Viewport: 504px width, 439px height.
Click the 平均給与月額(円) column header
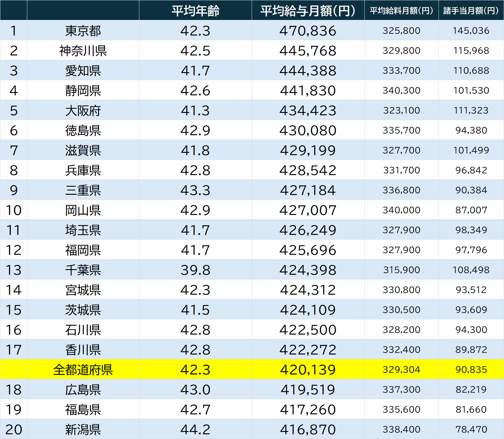pos(308,11)
